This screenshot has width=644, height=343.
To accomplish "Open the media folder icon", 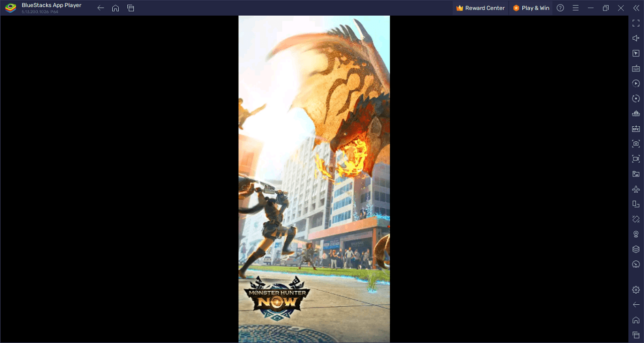I will click(x=636, y=174).
